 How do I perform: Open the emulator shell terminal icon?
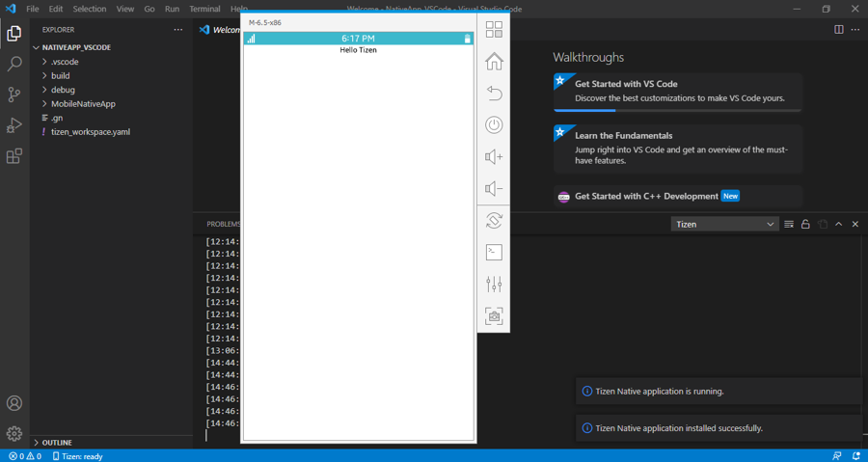click(494, 253)
